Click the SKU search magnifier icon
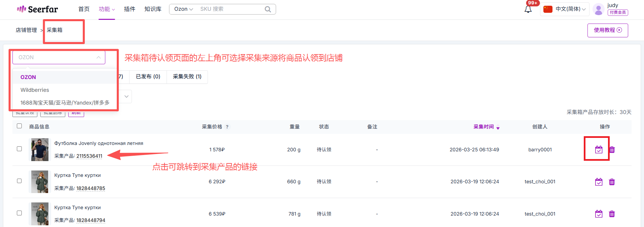The width and height of the screenshot is (644, 227). 268,9
